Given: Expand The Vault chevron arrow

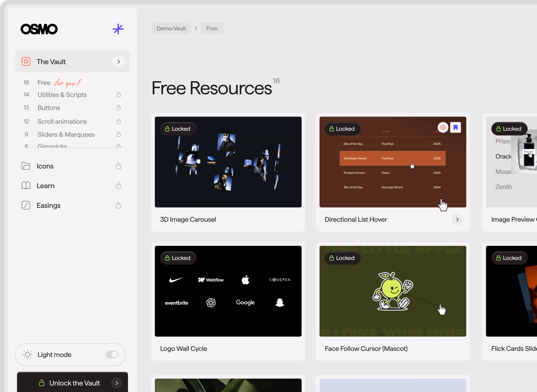Looking at the screenshot, I should click(x=119, y=62).
